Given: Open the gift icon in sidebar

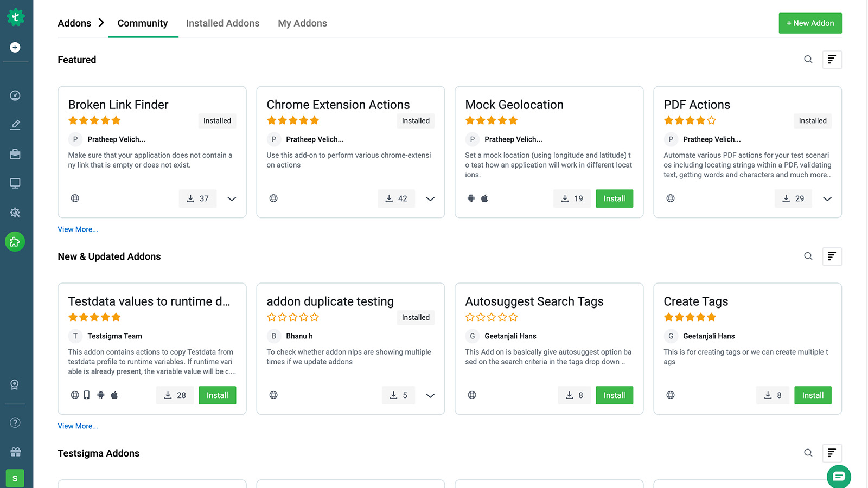Looking at the screenshot, I should 15,452.
